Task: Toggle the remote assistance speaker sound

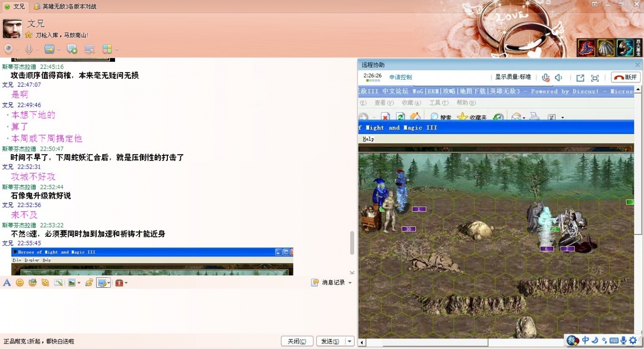Action: click(x=558, y=78)
